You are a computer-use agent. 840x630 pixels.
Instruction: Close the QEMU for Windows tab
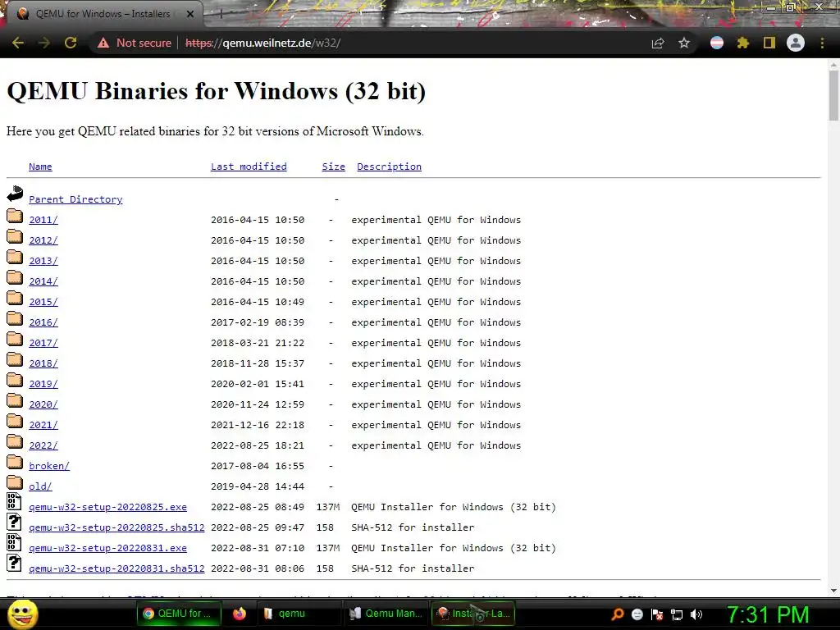(190, 14)
